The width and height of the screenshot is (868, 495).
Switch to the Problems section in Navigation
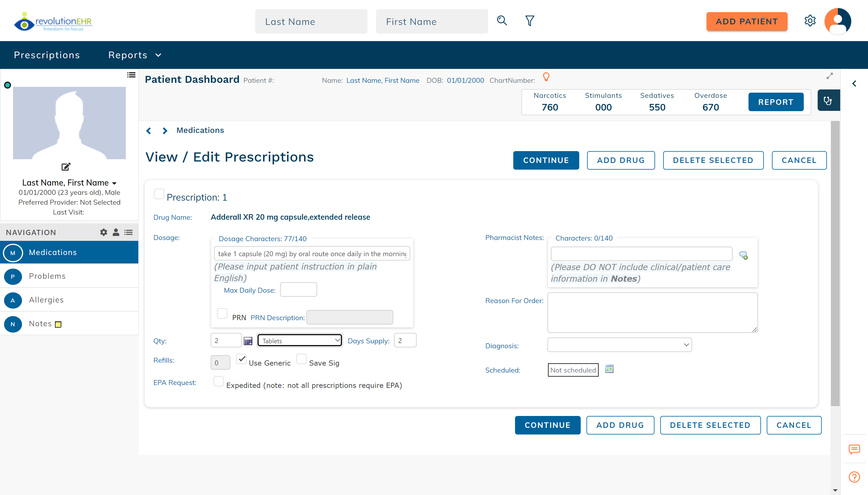click(x=47, y=276)
